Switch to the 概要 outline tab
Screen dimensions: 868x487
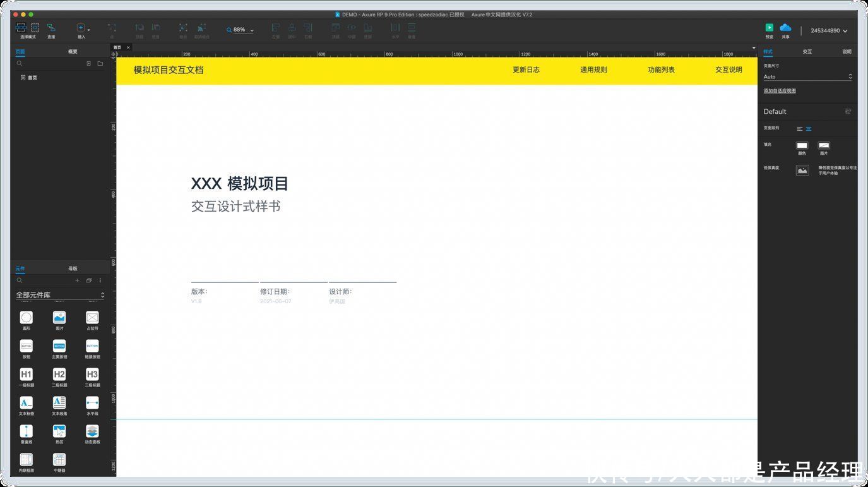pyautogui.click(x=73, y=52)
